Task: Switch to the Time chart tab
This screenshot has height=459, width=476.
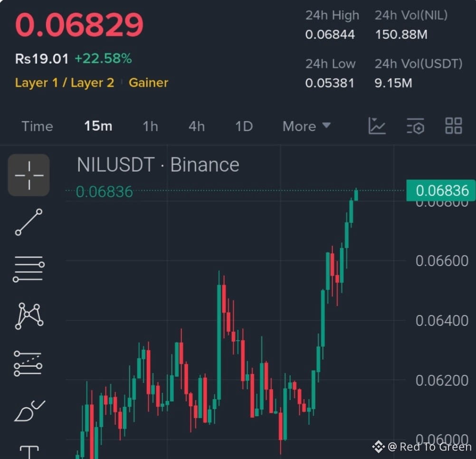Action: point(38,126)
